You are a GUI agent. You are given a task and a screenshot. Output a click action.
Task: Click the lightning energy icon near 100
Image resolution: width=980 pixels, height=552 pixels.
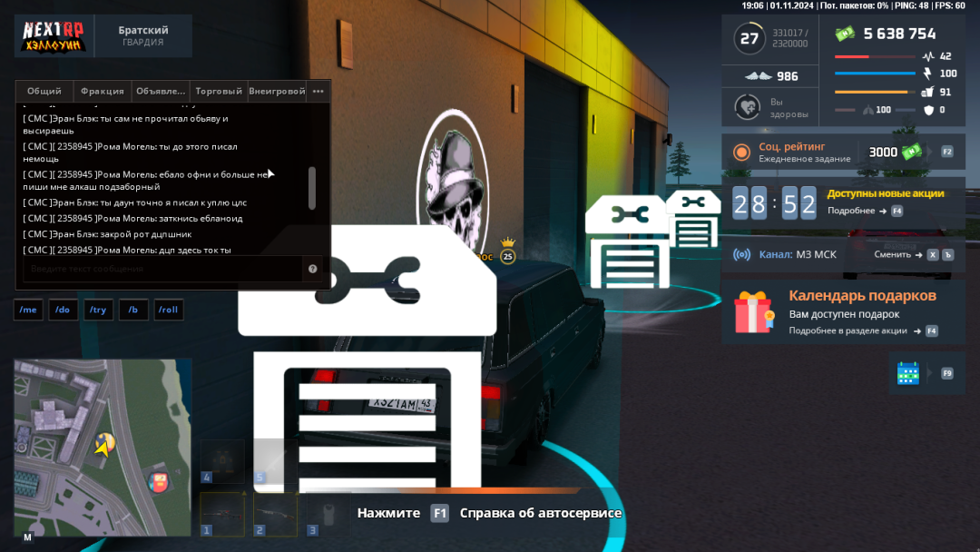pyautogui.click(x=928, y=74)
